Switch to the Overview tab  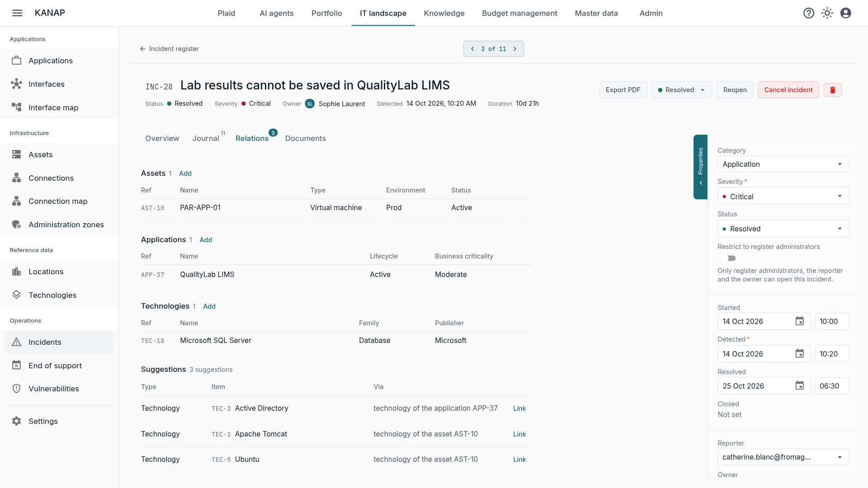162,138
